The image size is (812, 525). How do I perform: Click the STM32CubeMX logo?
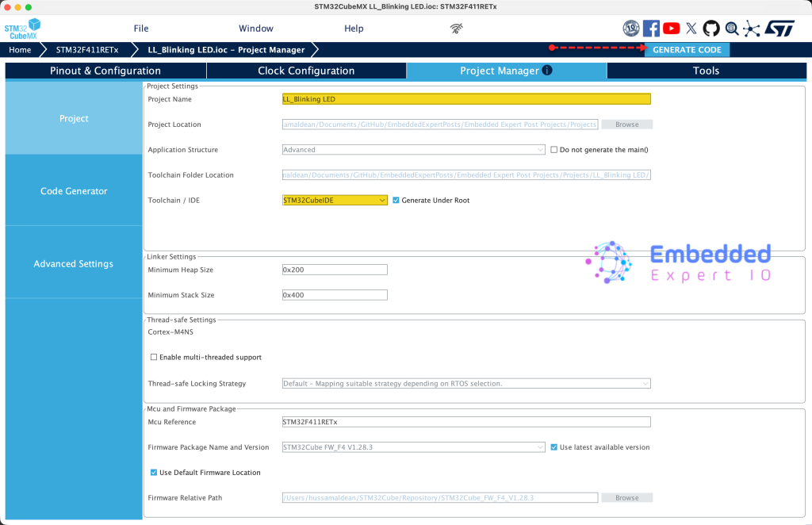pyautogui.click(x=21, y=29)
